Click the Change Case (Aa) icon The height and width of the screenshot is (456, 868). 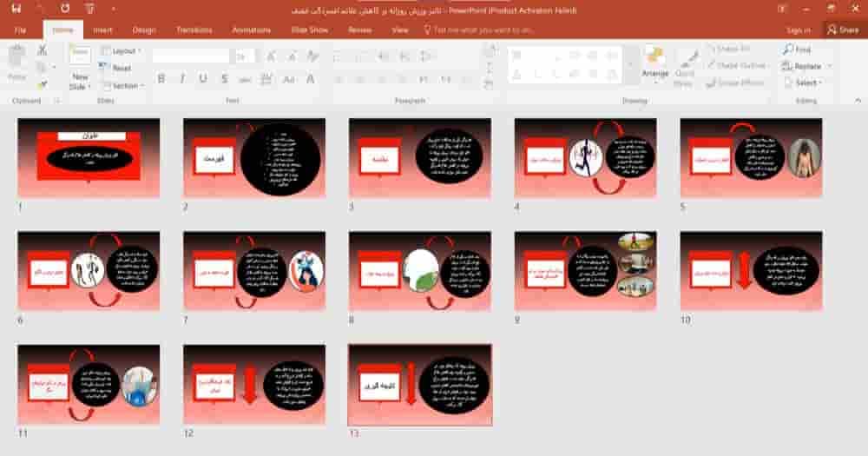click(289, 79)
